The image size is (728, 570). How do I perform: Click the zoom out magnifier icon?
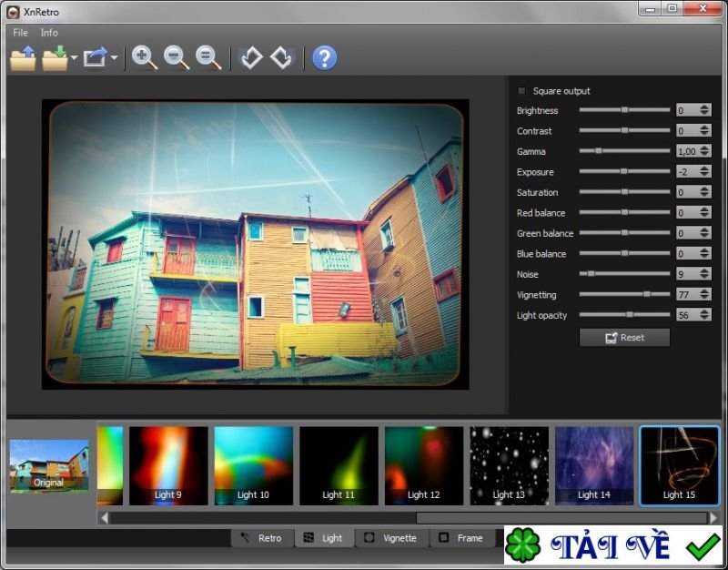(176, 58)
